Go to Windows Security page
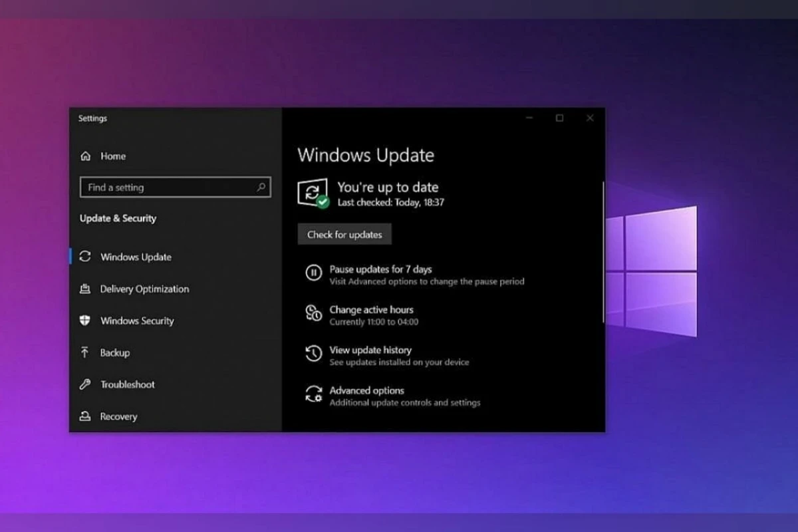This screenshot has width=798, height=532. click(137, 321)
